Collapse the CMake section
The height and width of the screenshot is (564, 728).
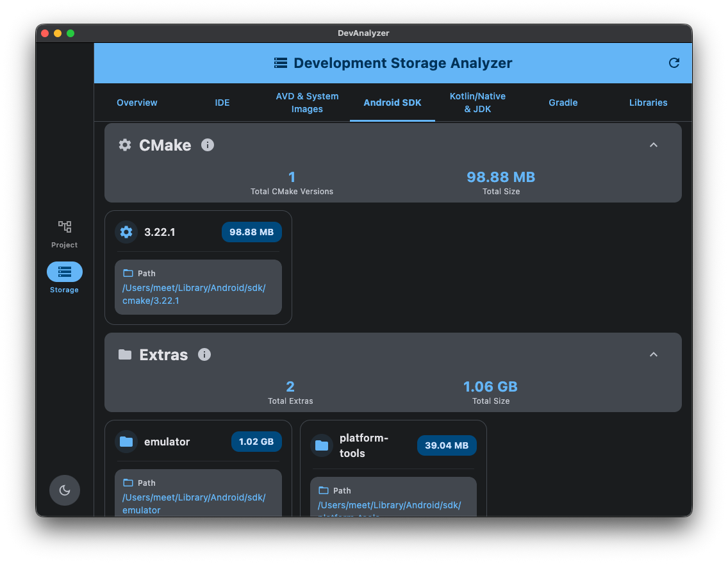[x=653, y=145]
